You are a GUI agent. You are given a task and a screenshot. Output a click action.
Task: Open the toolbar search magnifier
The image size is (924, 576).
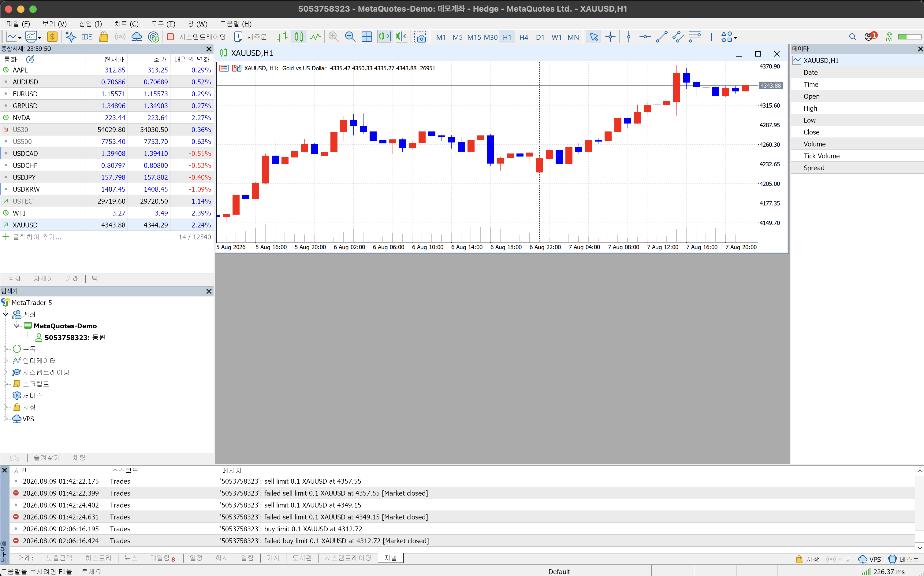(852, 37)
